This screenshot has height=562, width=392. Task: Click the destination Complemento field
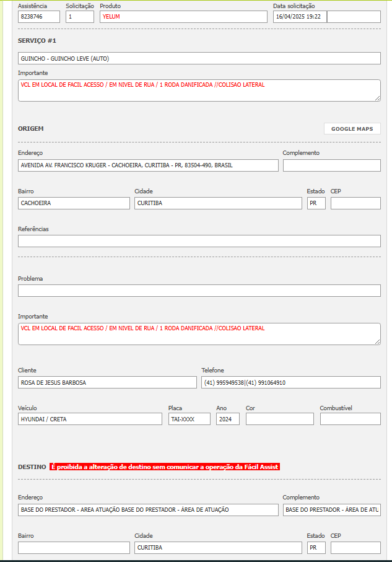click(x=332, y=510)
